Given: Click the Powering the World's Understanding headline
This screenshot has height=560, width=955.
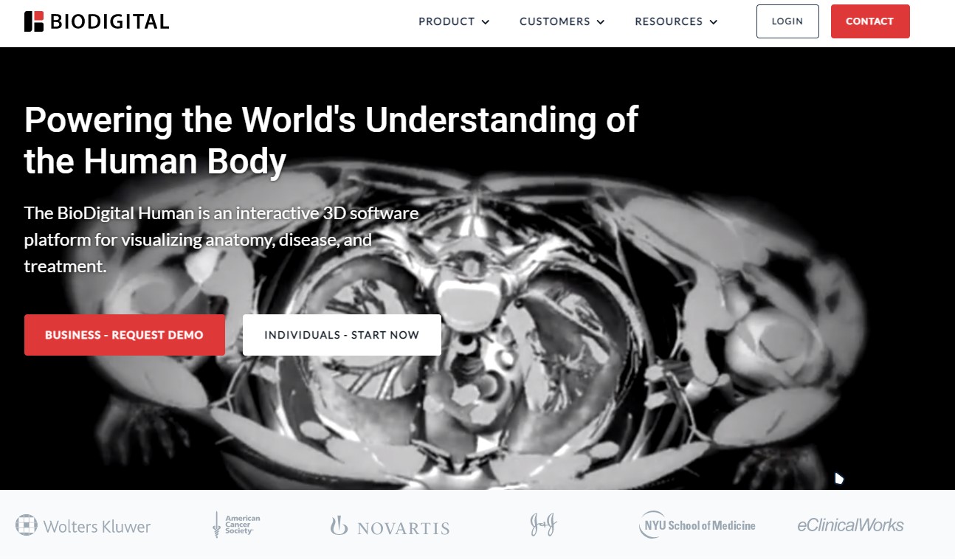Looking at the screenshot, I should coord(331,140).
